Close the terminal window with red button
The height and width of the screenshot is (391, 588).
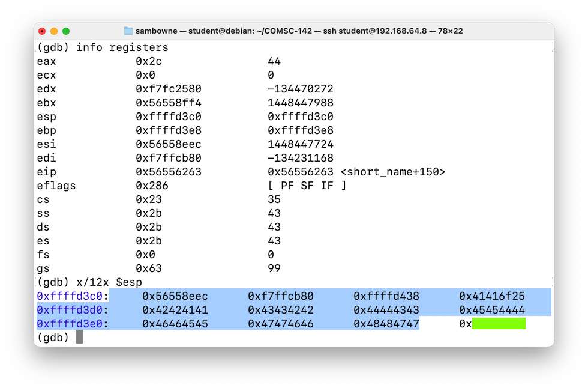[42, 31]
